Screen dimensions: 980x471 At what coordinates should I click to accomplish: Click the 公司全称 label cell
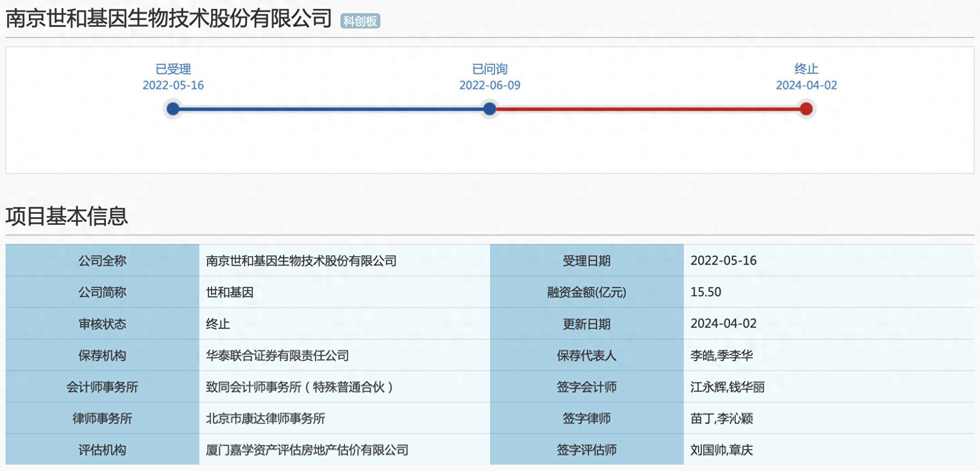(102, 261)
